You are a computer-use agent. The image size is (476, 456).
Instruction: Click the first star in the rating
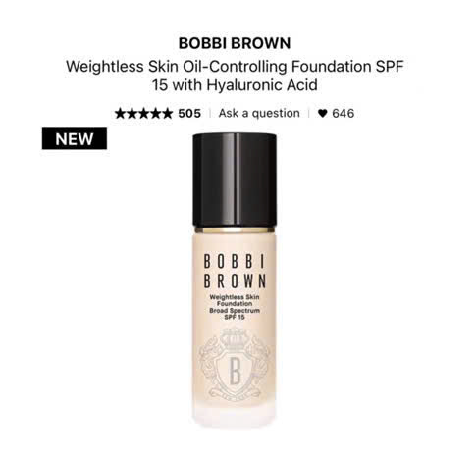[121, 114]
